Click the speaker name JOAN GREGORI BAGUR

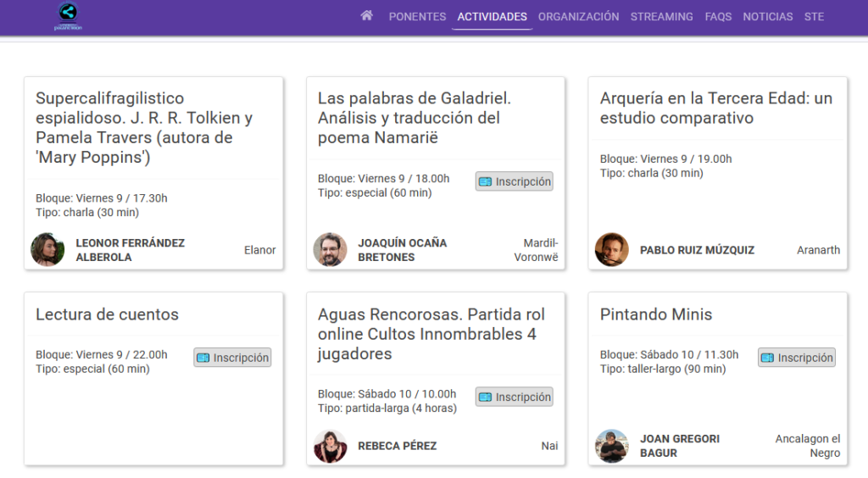coord(680,446)
